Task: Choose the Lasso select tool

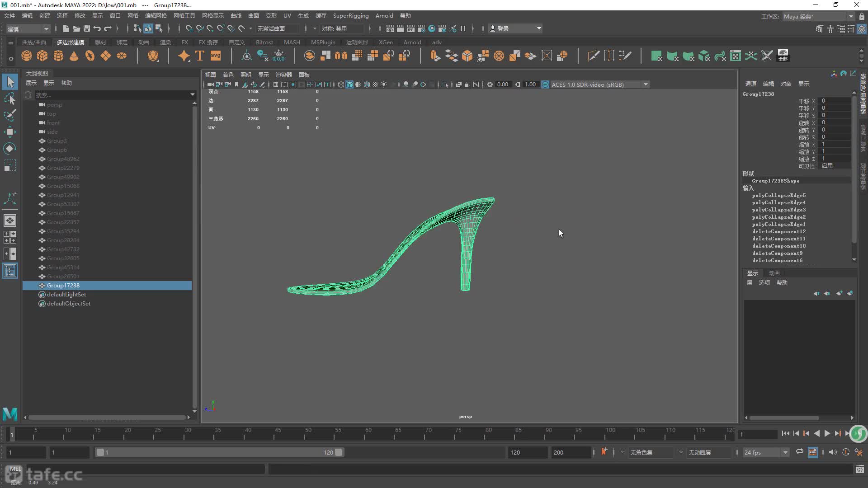Action: pos(10,99)
